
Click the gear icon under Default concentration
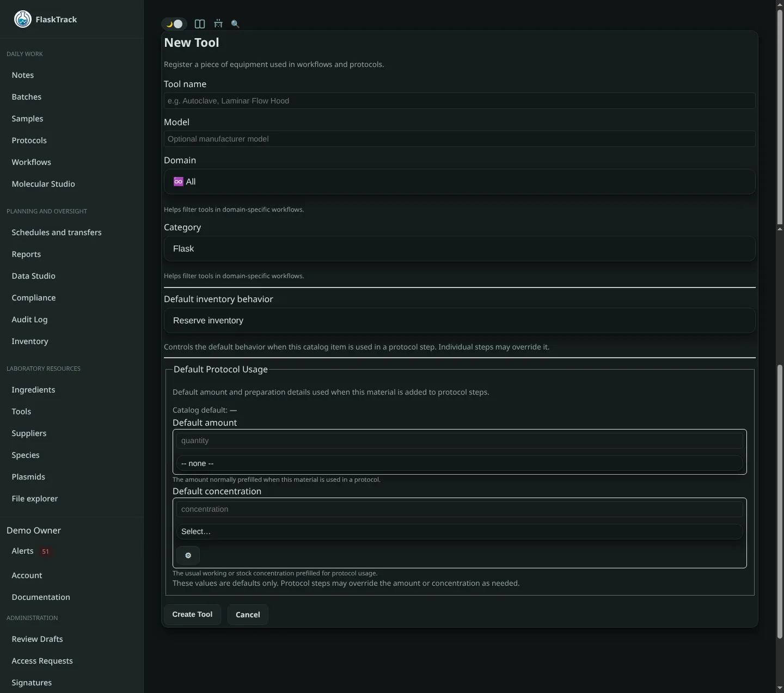coord(188,555)
